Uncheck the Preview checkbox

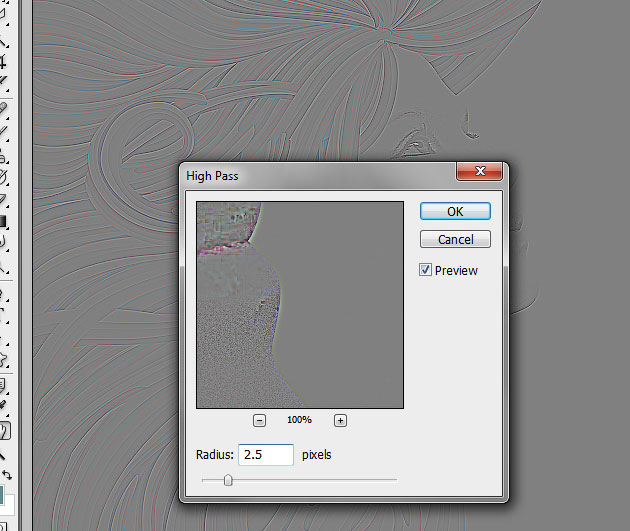tap(425, 270)
